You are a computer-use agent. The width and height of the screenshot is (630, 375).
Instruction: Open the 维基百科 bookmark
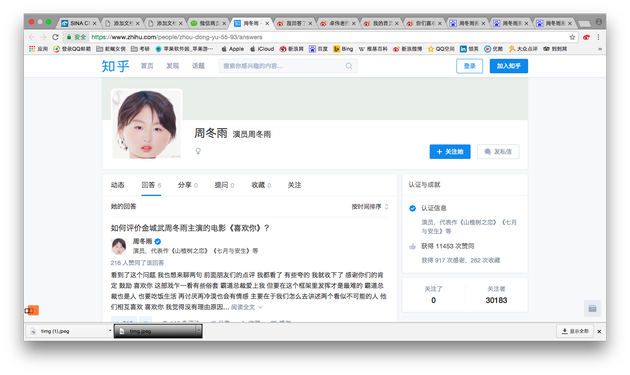click(373, 49)
